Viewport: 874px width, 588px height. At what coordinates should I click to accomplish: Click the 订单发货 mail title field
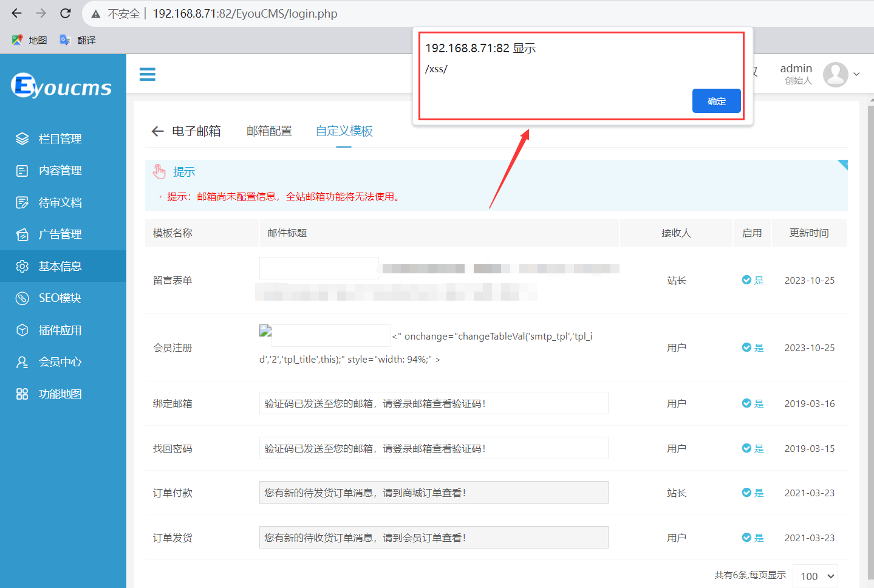(434, 538)
